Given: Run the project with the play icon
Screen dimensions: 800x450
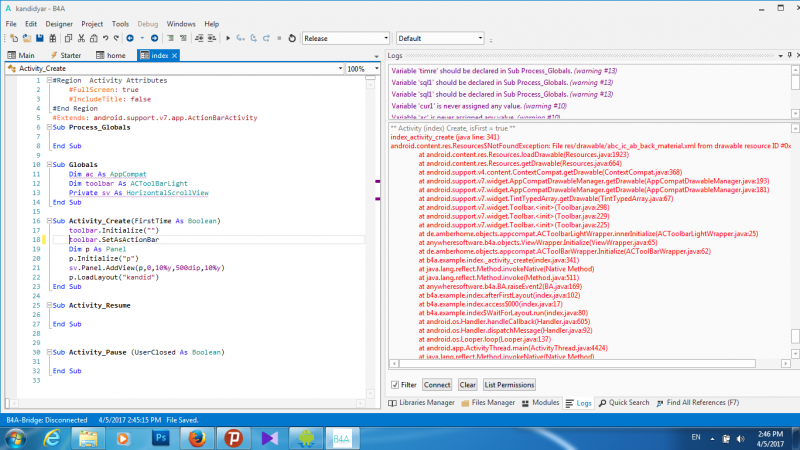Looking at the screenshot, I should coord(228,38).
